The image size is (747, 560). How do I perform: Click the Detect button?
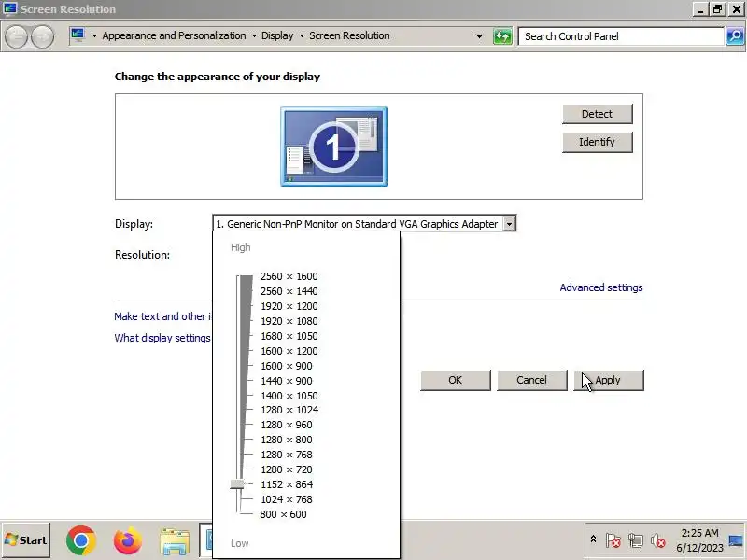click(597, 114)
